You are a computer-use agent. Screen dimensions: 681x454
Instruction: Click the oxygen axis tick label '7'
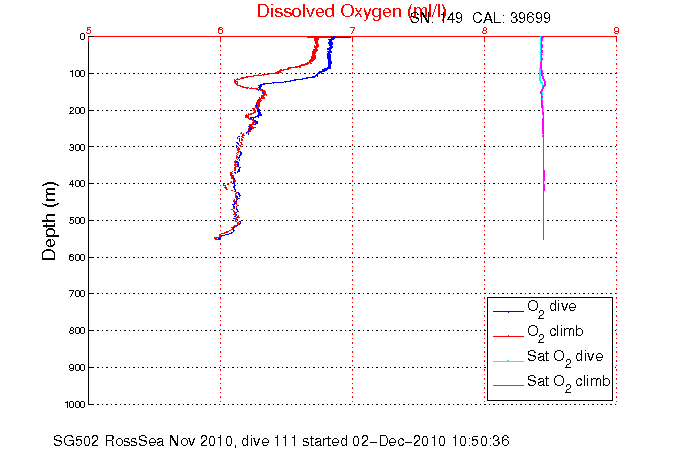pos(353,30)
